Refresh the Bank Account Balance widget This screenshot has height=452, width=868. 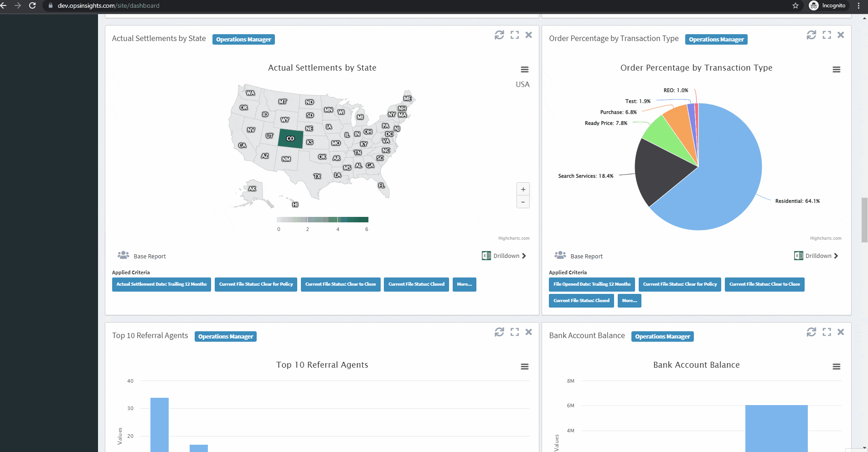[811, 332]
